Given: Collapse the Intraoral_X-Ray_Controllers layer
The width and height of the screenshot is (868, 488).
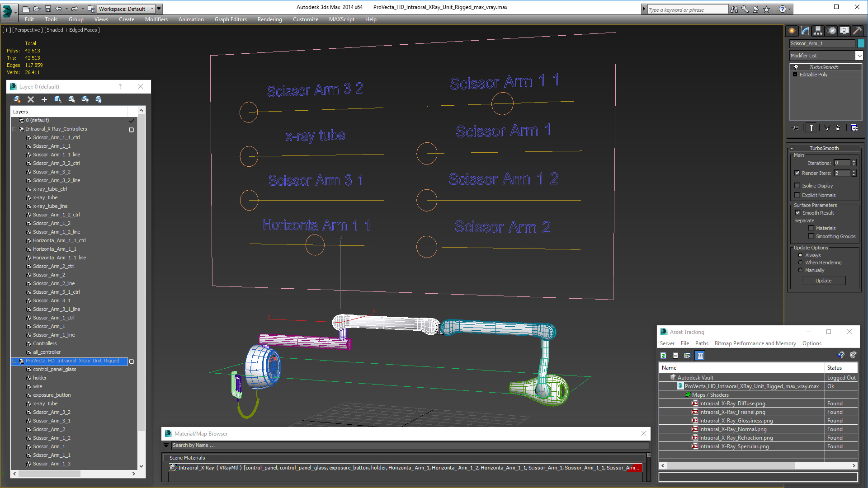Looking at the screenshot, I should pos(14,129).
